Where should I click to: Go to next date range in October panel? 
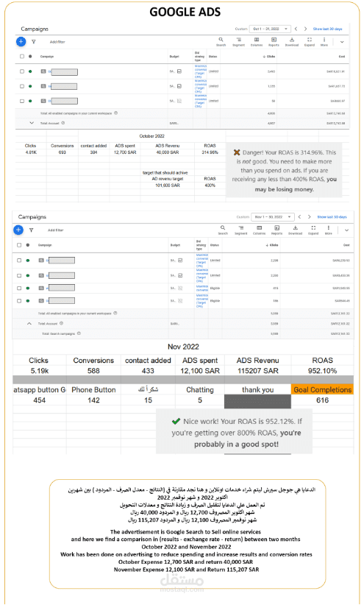[x=305, y=29]
